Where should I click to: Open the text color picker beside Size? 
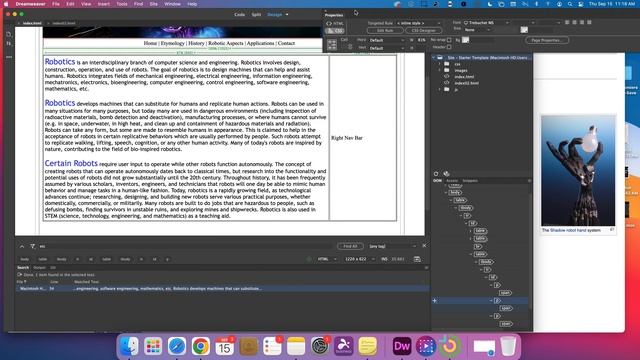(x=524, y=30)
